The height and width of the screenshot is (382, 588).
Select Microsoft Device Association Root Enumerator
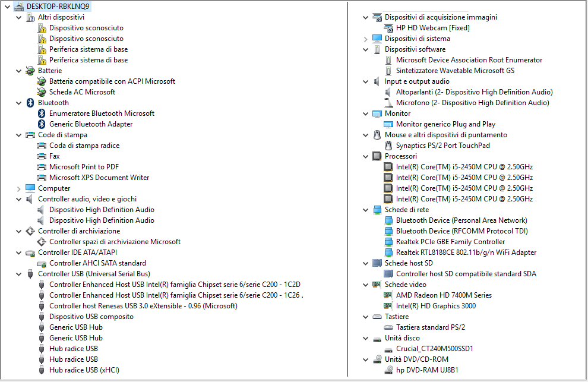[x=469, y=60]
